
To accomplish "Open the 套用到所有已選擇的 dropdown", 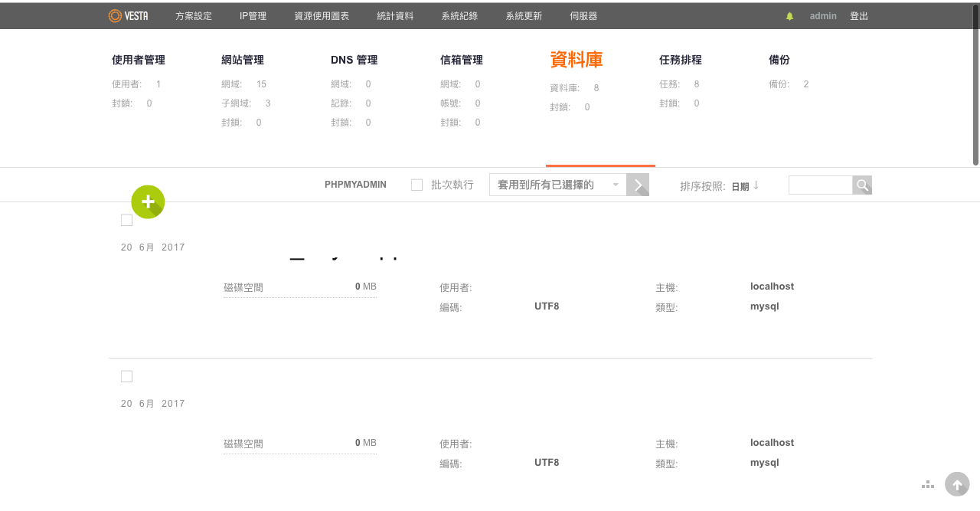I will click(x=557, y=185).
